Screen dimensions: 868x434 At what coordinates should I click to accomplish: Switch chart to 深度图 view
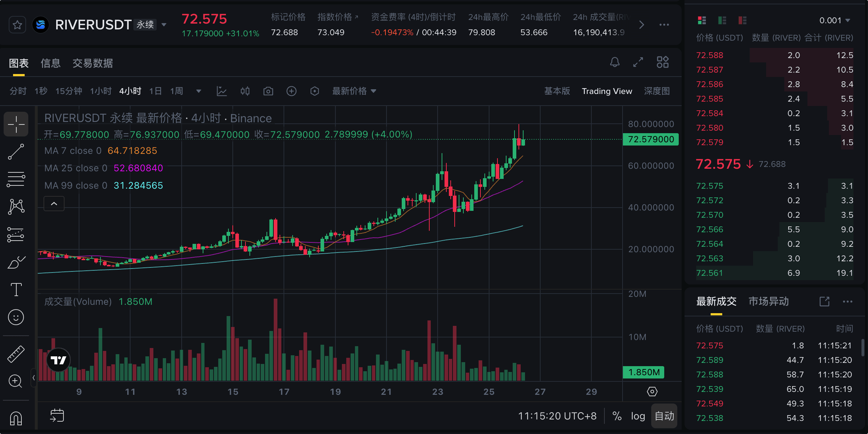tap(657, 91)
